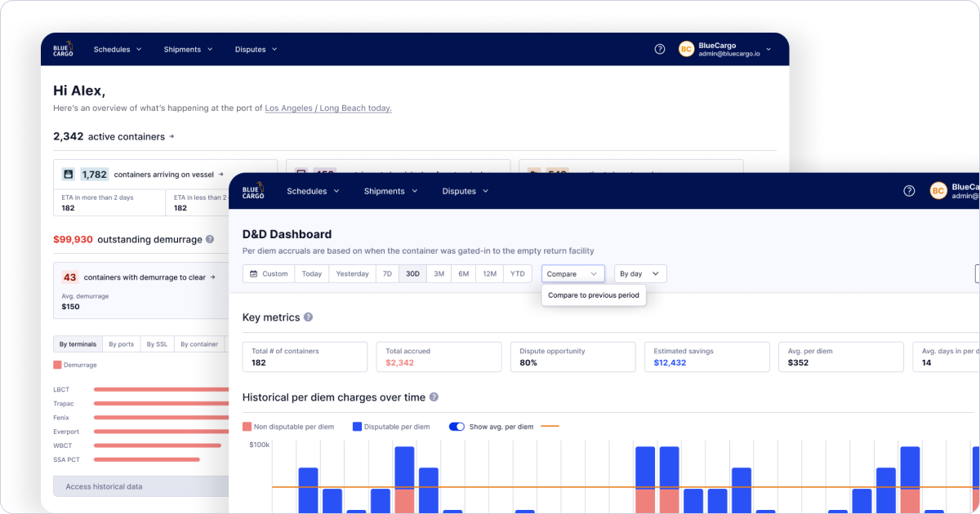Open Los Angeles / Long Beach link
Viewport: 980px width, 514px height.
pos(328,108)
